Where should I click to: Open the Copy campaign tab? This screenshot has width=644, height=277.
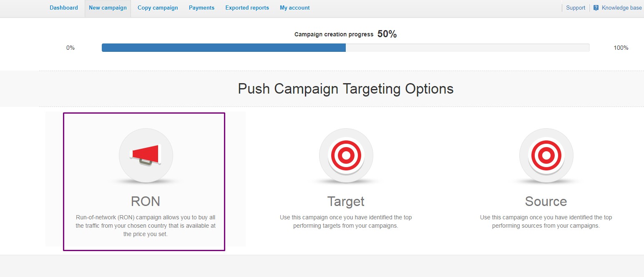pyautogui.click(x=158, y=8)
